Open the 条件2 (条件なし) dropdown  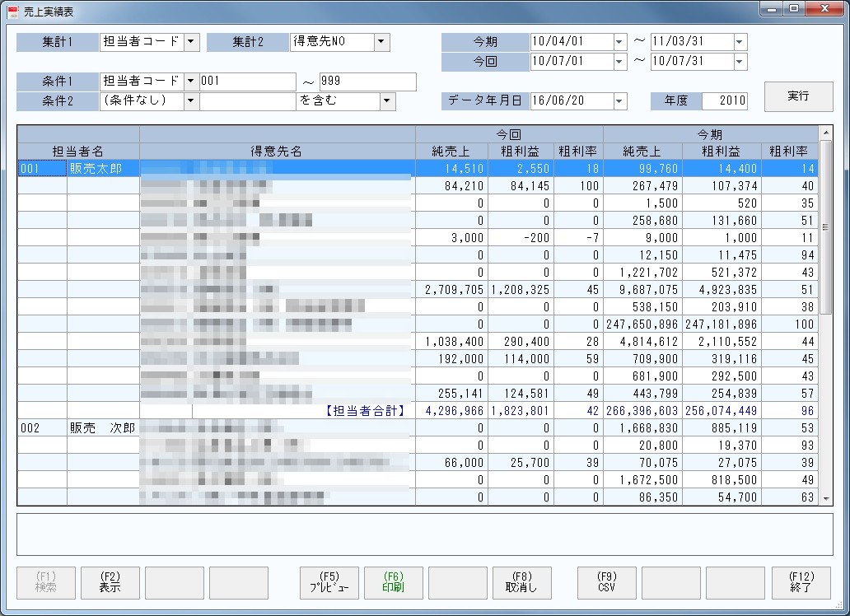(191, 101)
